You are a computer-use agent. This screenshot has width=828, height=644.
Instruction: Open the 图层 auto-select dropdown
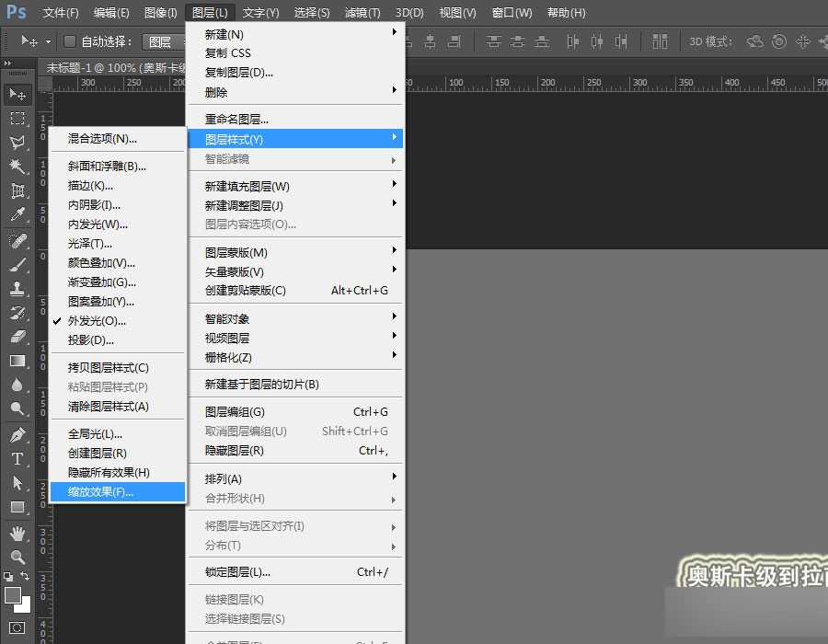pos(164,41)
